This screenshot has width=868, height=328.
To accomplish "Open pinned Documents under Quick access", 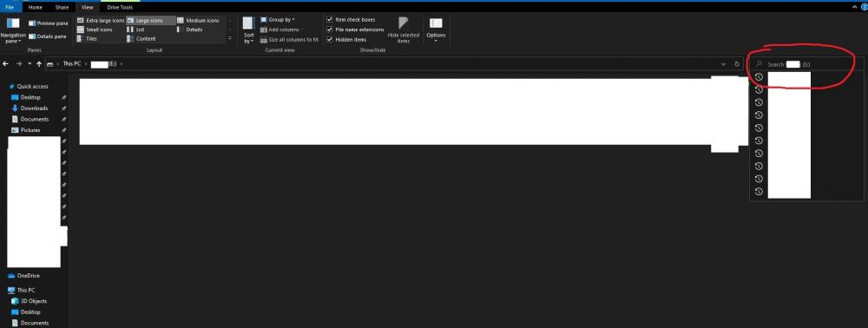I will click(30, 119).
